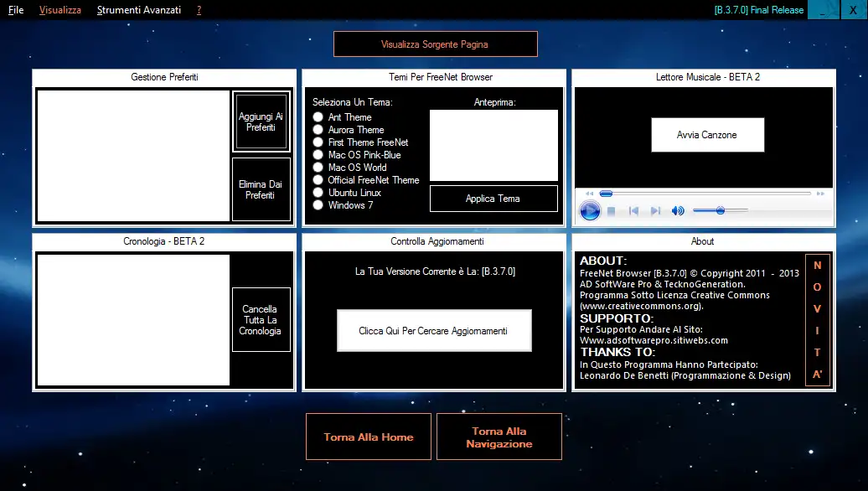Close the window with X button

point(853,10)
